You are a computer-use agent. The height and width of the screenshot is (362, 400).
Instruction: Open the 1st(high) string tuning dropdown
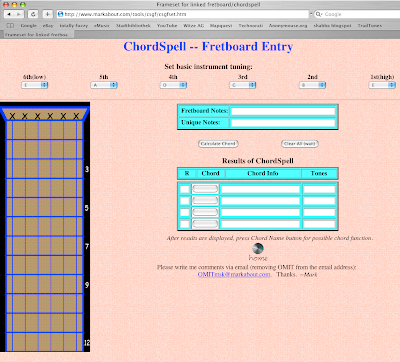point(382,85)
